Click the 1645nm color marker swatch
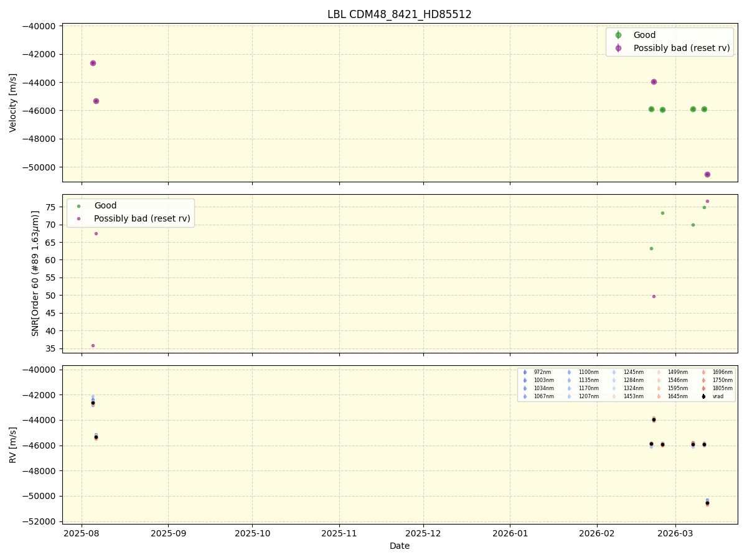This screenshot has height=560, width=747. pyautogui.click(x=658, y=396)
